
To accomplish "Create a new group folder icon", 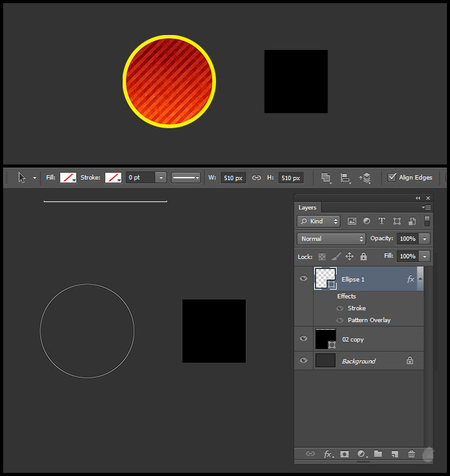I will 378,453.
